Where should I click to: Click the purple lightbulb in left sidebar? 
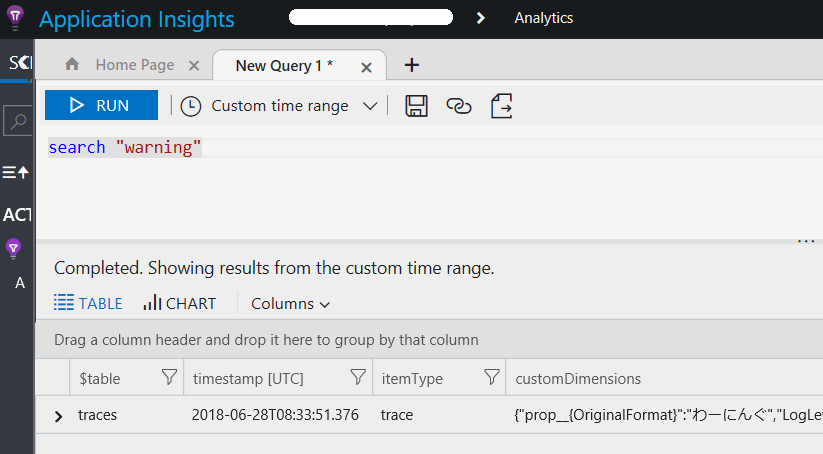pos(13,248)
